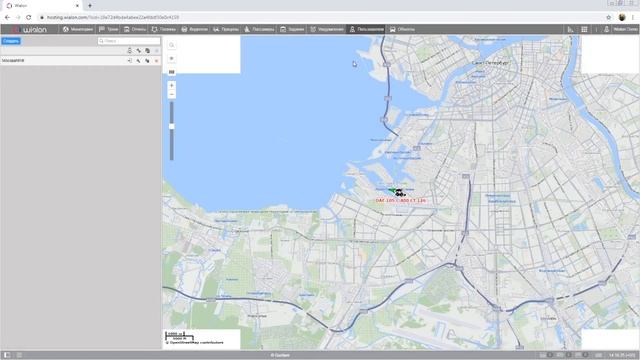Viewport: 640px width, 360px height.
Task: Delete the listed user with the red icon
Action: tap(156, 60)
